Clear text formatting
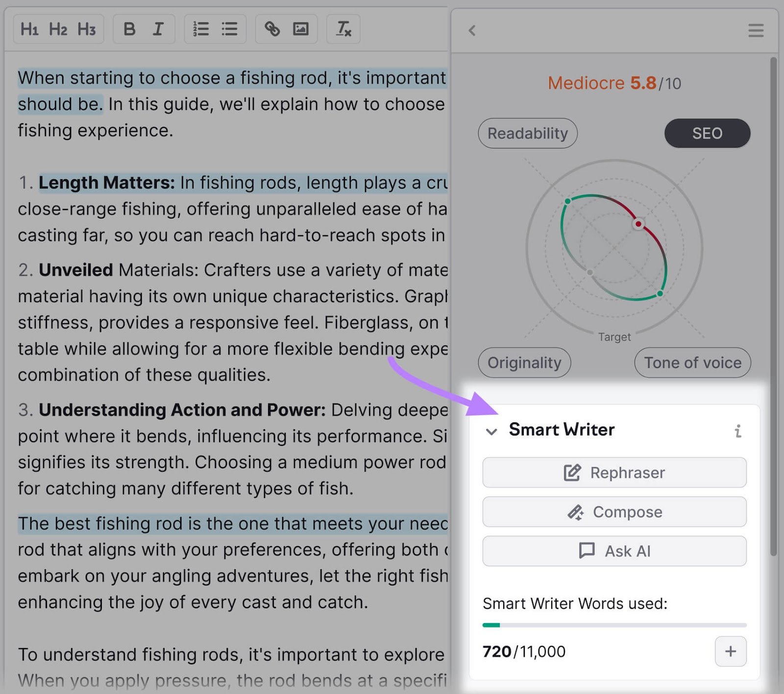 343,29
